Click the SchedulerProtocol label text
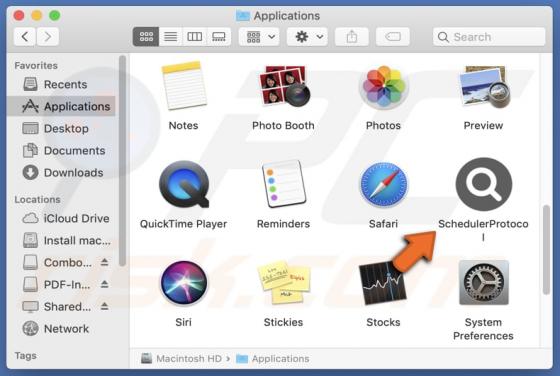This screenshot has height=376, width=560. pos(483,230)
